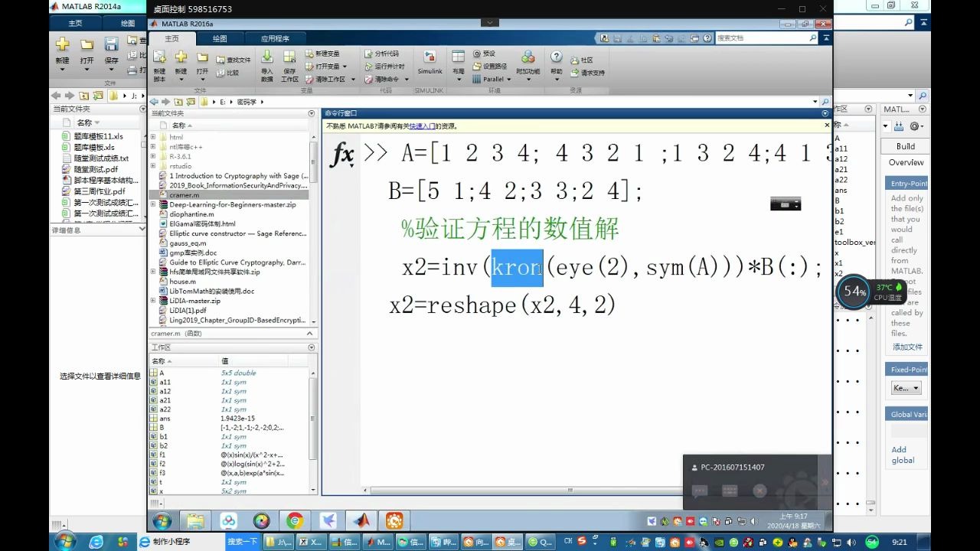Click Set Path (设置路径)
Screen dimensions: 980x551
489,67
